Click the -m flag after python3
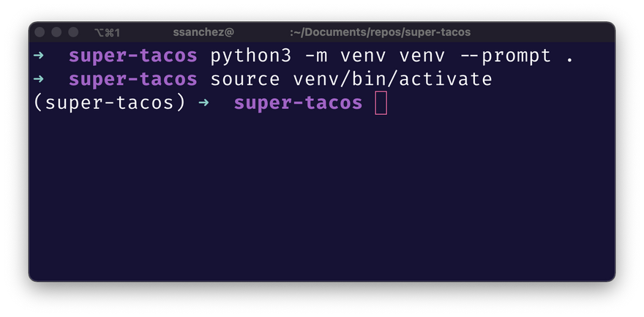Screen dimensions: 644x317 [x=316, y=56]
